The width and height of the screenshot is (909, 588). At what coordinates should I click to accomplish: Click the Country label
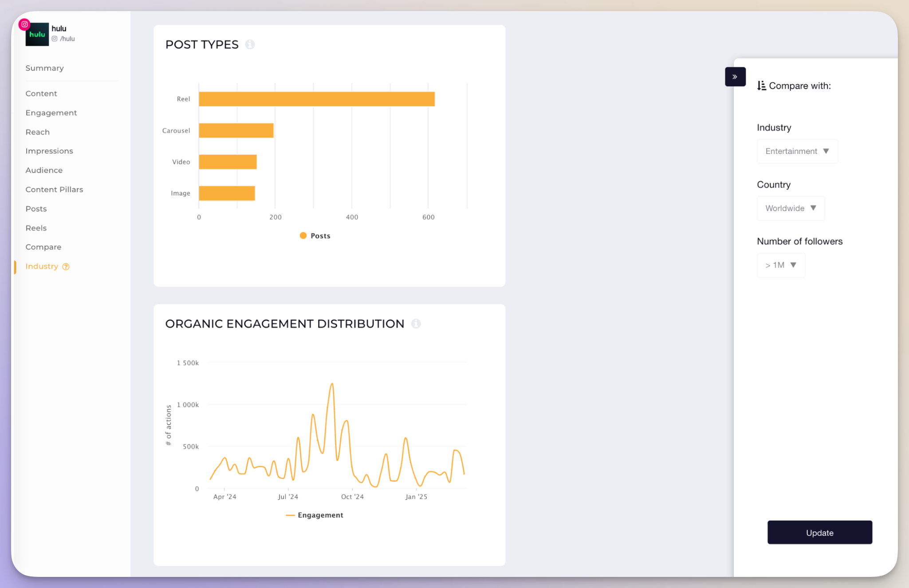pyautogui.click(x=774, y=184)
